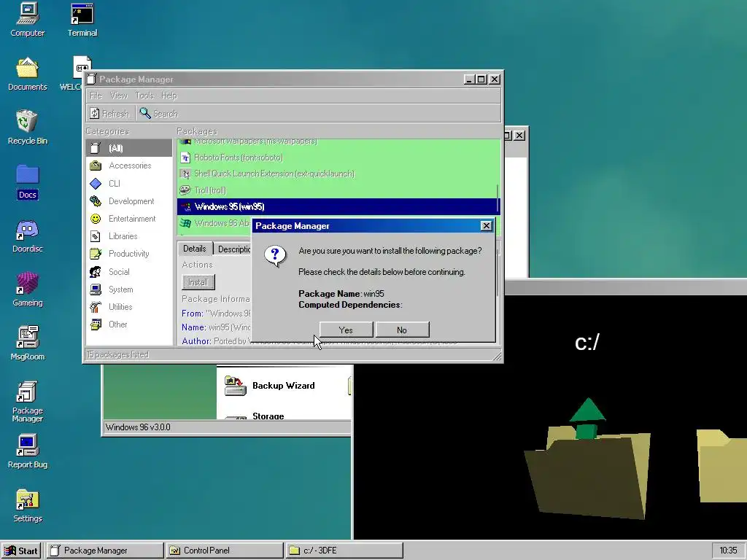Close the install confirmation dialog

pyautogui.click(x=486, y=226)
